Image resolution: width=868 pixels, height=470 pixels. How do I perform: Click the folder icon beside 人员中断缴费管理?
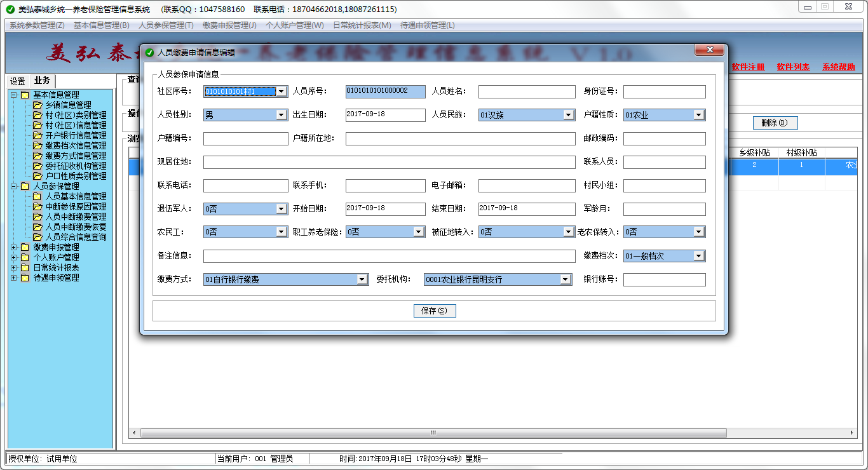click(x=37, y=217)
